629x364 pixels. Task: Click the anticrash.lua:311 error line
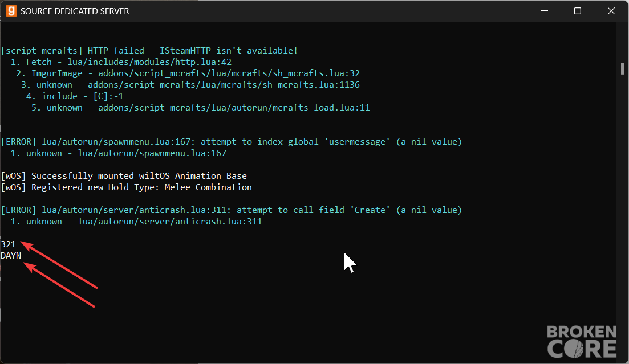pos(232,210)
